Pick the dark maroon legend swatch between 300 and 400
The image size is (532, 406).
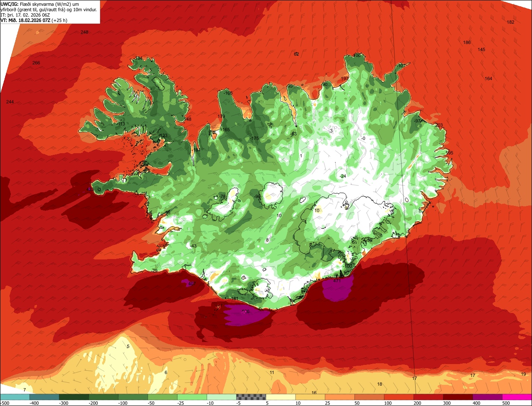(x=458, y=397)
